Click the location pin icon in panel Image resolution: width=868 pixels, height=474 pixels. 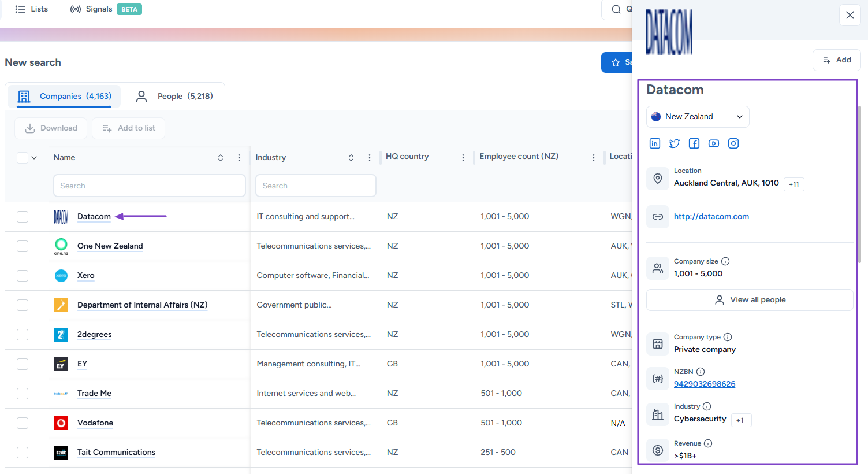658,179
